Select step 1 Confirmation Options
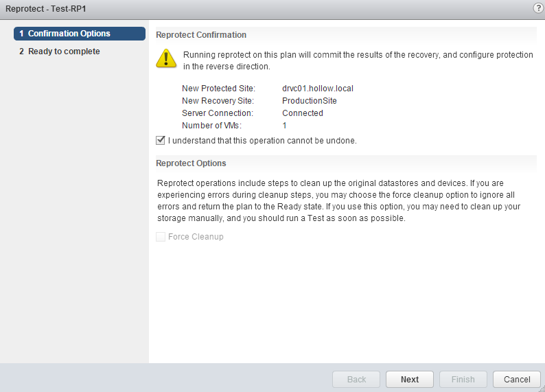The width and height of the screenshot is (545, 392). click(79, 34)
